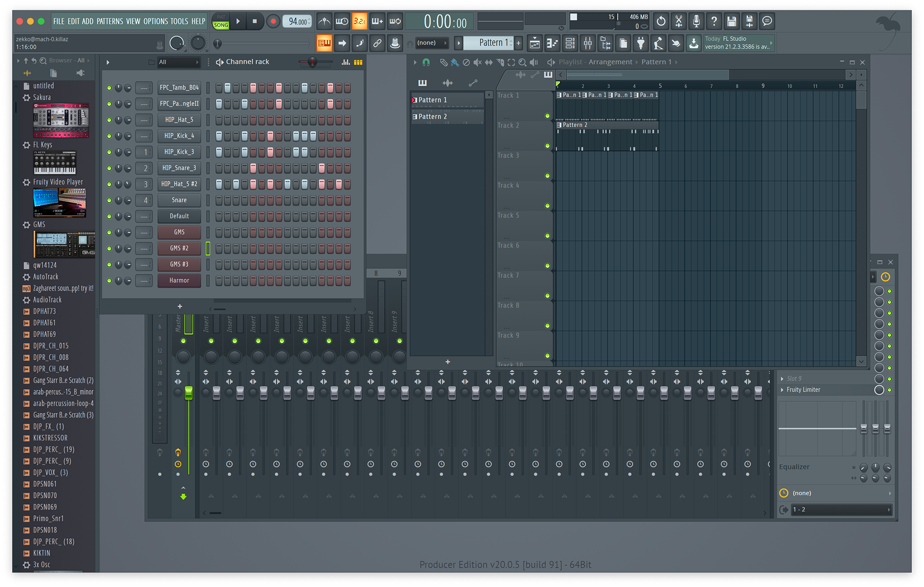This screenshot has height=587, width=924.
Task: Click the Stop button
Action: [x=255, y=21]
